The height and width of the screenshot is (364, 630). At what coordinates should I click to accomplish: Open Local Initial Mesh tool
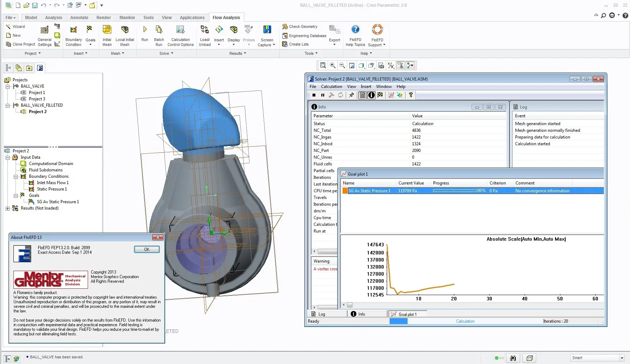[125, 35]
